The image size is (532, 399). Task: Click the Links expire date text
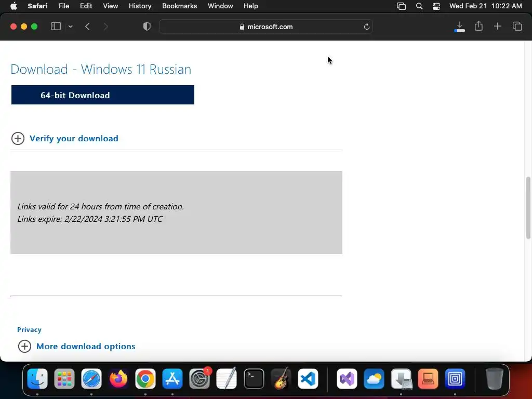point(90,219)
